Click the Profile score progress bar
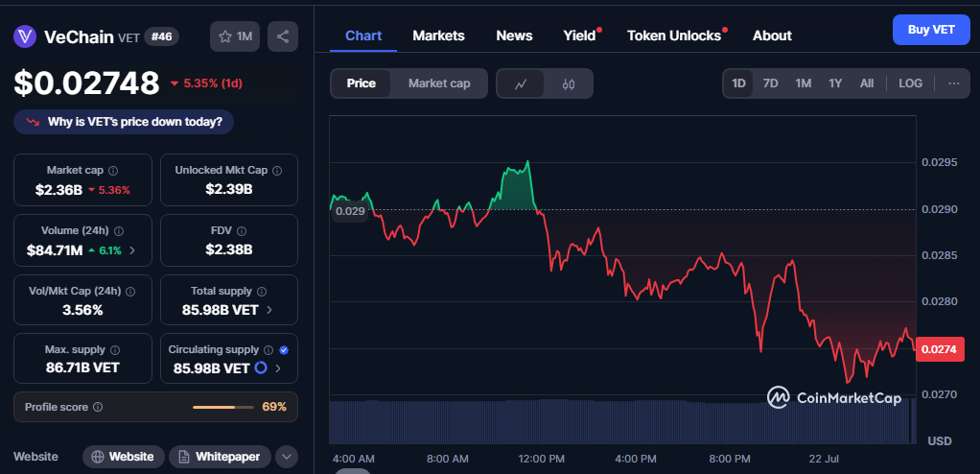The width and height of the screenshot is (980, 474). coord(223,407)
